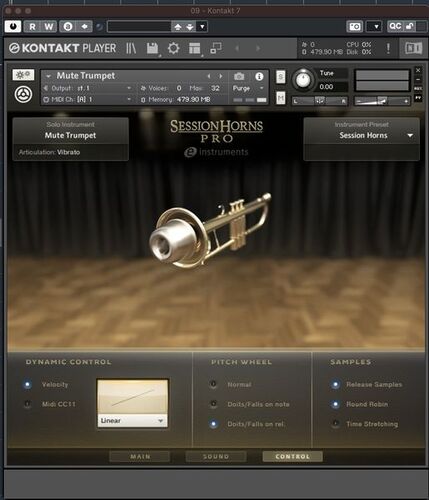Click the workspace layout panel icon

[x=195, y=48]
